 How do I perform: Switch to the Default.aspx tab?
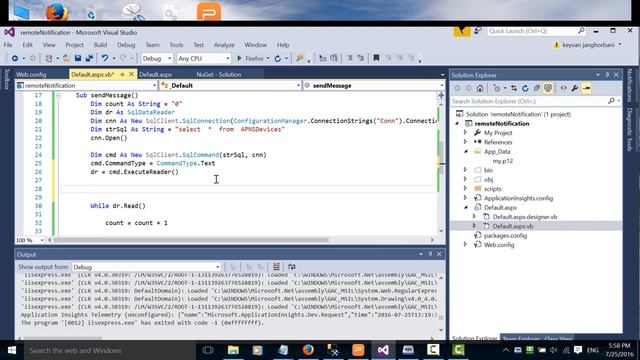[x=156, y=75]
